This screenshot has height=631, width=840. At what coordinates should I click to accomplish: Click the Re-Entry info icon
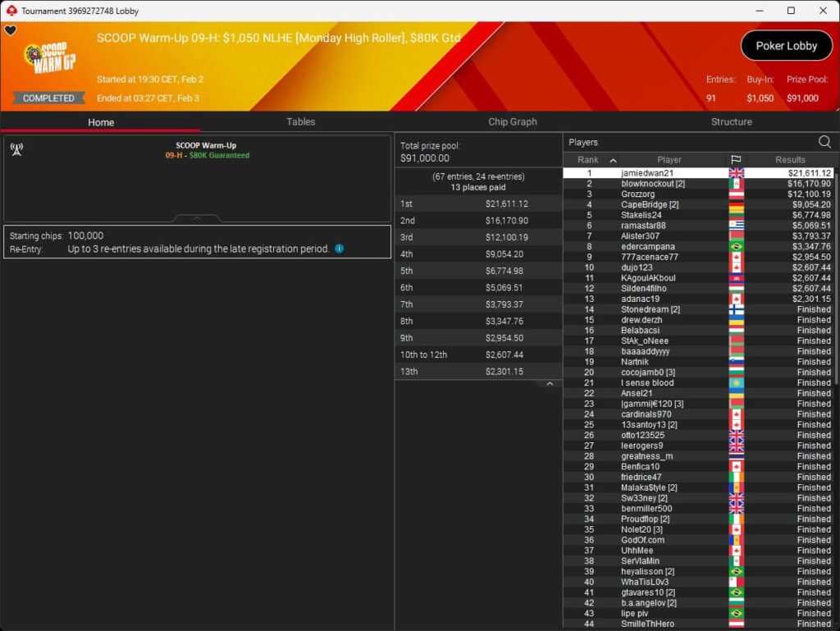pyautogui.click(x=340, y=249)
